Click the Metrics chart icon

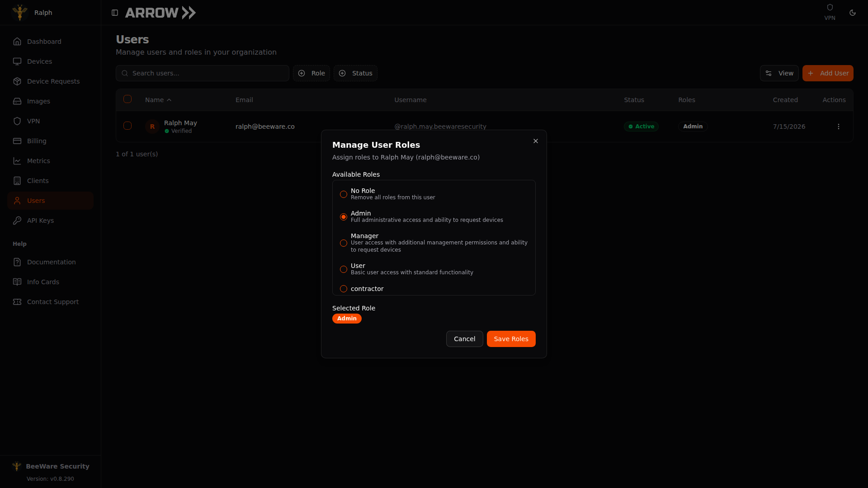pyautogui.click(x=17, y=161)
